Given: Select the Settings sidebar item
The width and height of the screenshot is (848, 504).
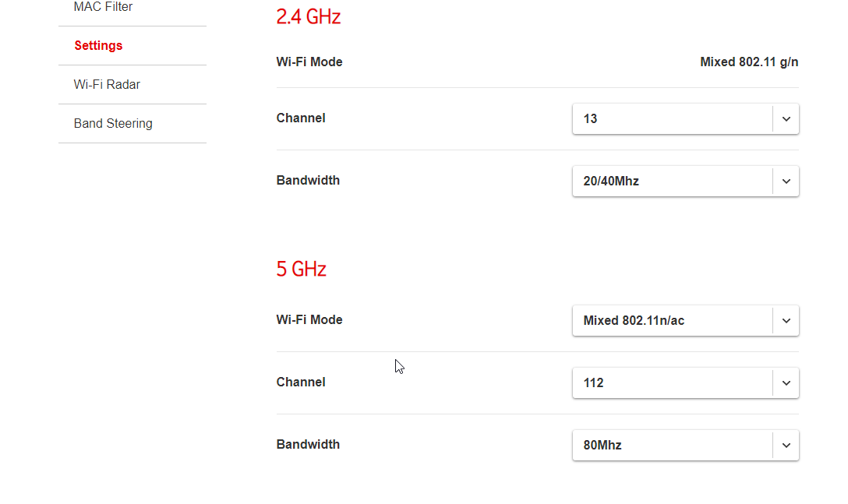Looking at the screenshot, I should [98, 45].
